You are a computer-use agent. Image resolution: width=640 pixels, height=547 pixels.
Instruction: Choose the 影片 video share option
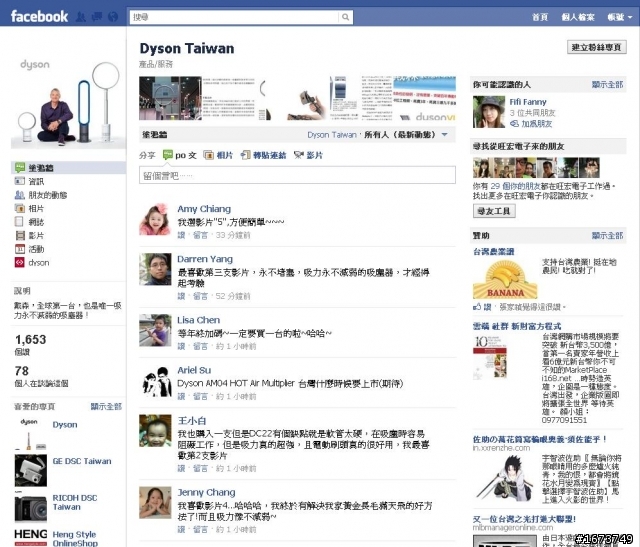click(308, 155)
